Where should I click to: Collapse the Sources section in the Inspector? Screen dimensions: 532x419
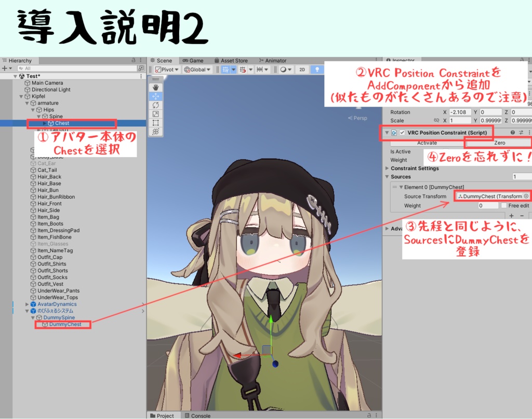(387, 177)
